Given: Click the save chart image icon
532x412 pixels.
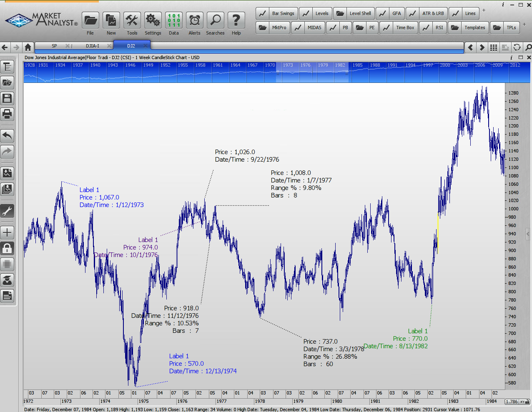Looking at the screenshot, I should tap(8, 173).
